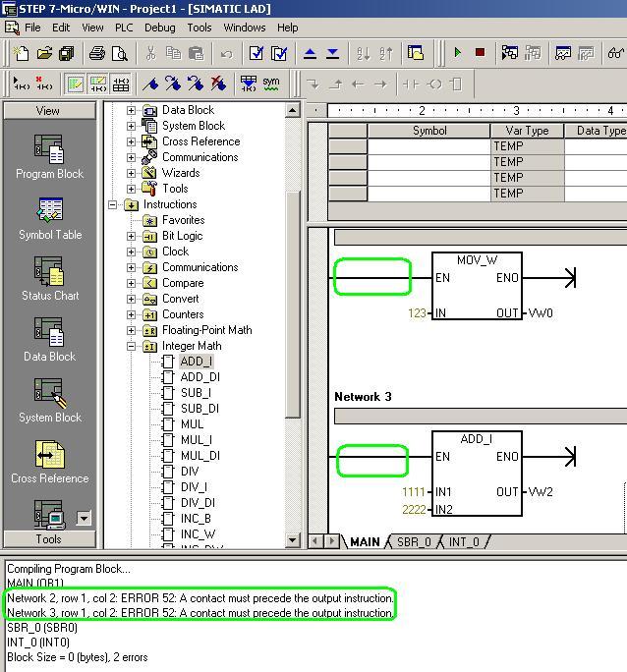Switch to the SBR_0 tab
The width and height of the screenshot is (627, 672).
pyautogui.click(x=414, y=542)
